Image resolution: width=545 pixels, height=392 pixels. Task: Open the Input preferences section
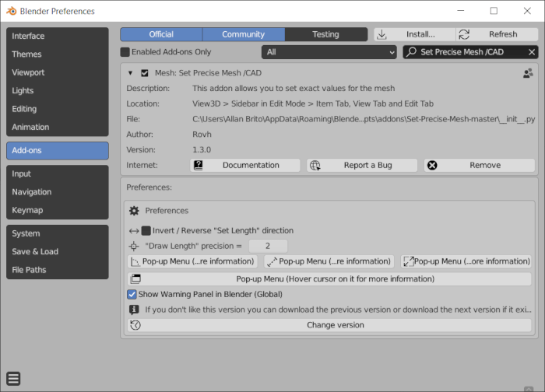tap(58, 174)
